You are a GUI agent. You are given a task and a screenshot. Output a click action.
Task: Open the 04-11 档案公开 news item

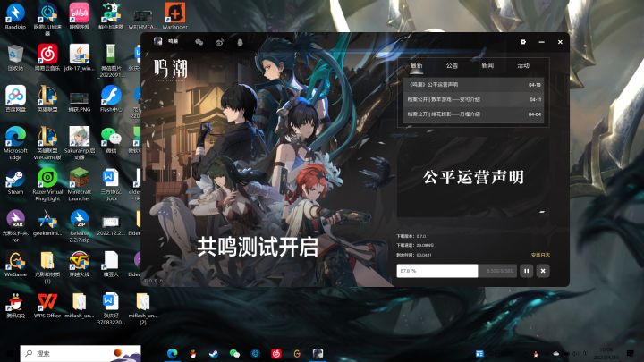[473, 99]
